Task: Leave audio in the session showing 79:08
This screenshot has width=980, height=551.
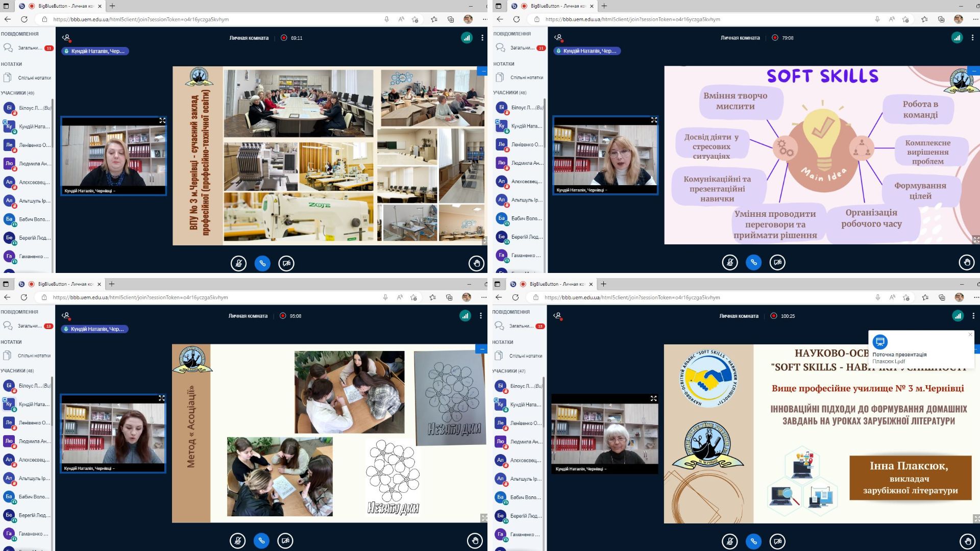Action: point(753,262)
